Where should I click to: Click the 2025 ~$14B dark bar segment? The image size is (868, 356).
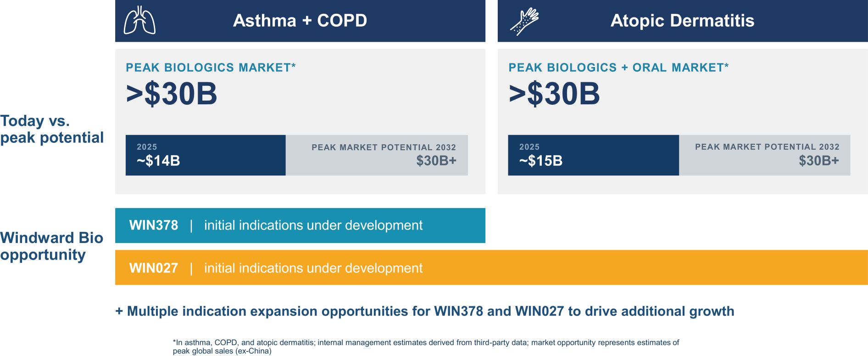[206, 155]
